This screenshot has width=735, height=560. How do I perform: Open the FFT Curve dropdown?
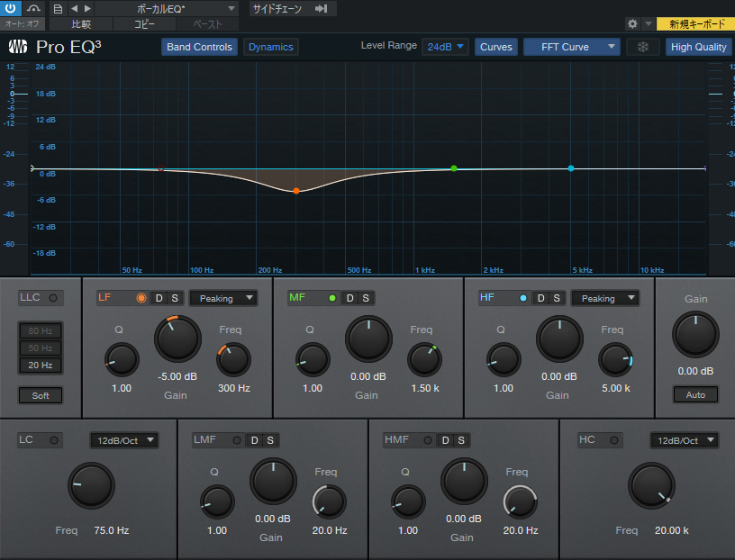pos(571,47)
